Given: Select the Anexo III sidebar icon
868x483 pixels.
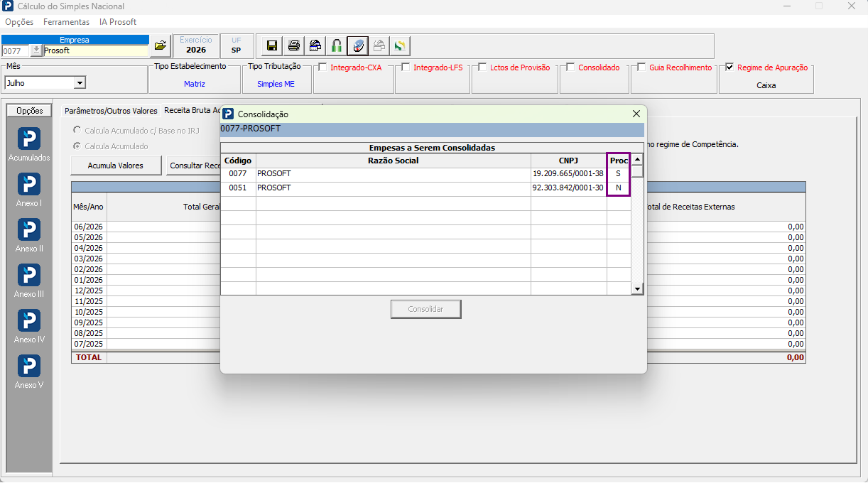Looking at the screenshot, I should (29, 281).
